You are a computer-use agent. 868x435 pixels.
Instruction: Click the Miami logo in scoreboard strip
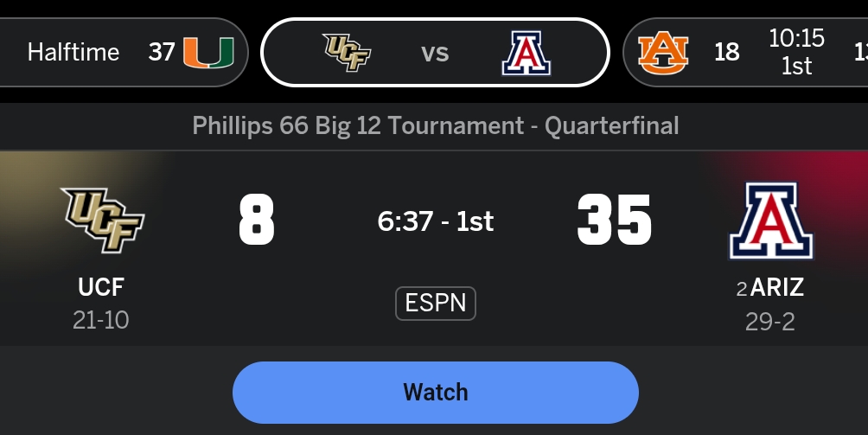coord(207,52)
